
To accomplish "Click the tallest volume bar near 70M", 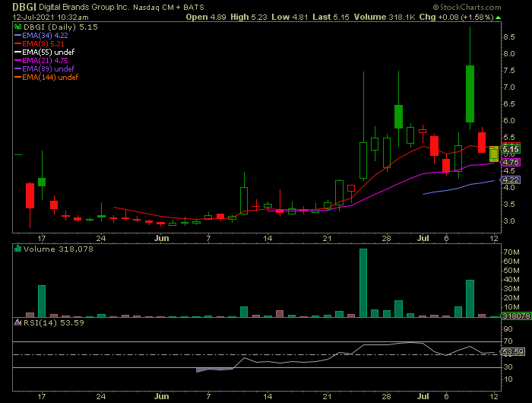I will pos(363,283).
